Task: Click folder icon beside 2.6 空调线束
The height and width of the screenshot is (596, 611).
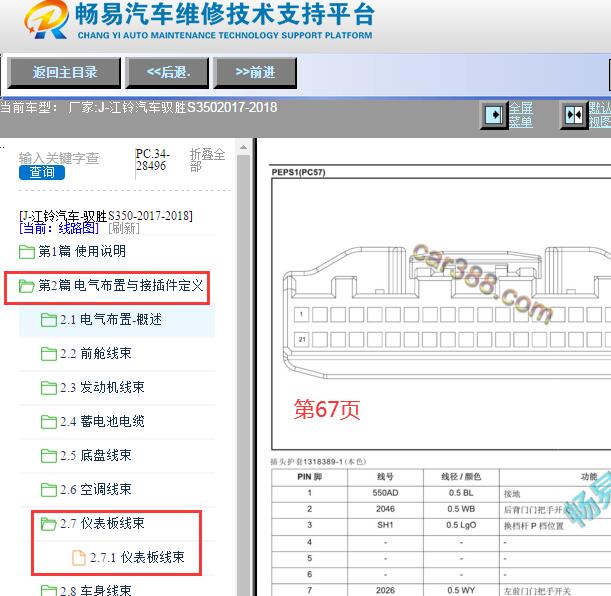Action: pos(49,490)
